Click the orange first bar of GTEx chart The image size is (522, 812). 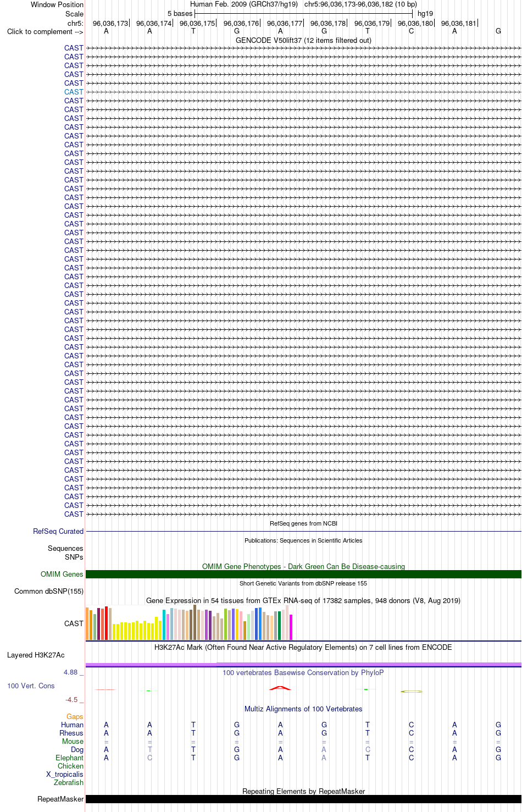[x=87, y=623]
